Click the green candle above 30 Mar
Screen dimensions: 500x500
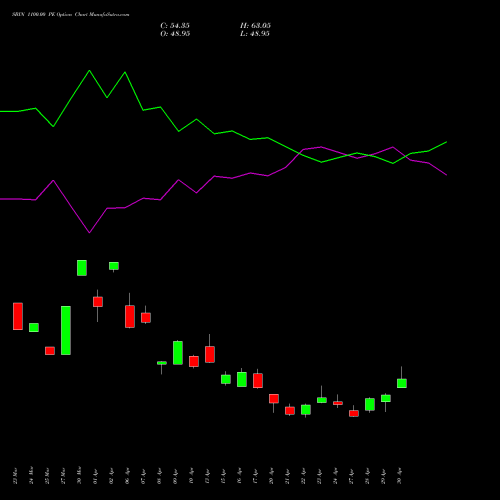82,268
